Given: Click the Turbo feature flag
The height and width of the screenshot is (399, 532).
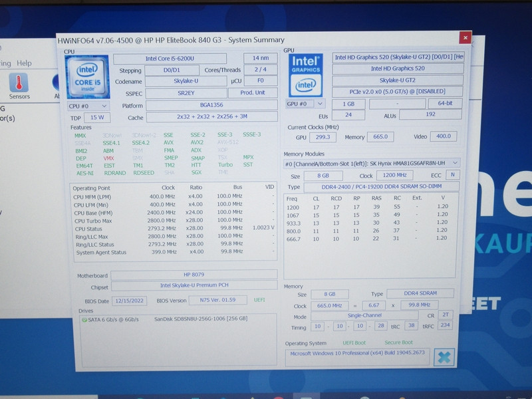Looking at the screenshot, I should (225, 165).
